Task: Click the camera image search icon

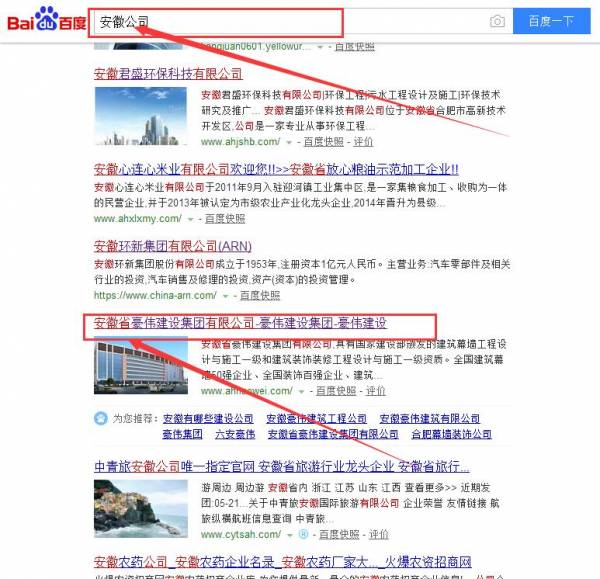Action: click(497, 21)
